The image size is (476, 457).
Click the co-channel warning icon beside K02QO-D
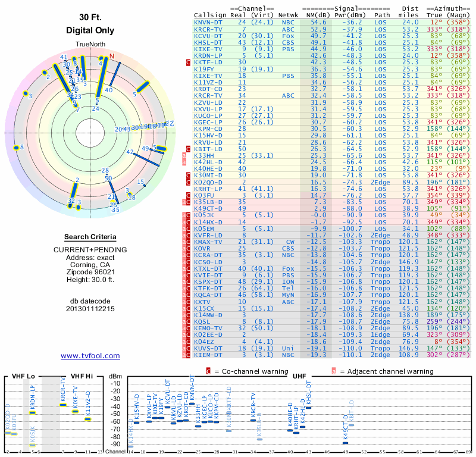(188, 182)
